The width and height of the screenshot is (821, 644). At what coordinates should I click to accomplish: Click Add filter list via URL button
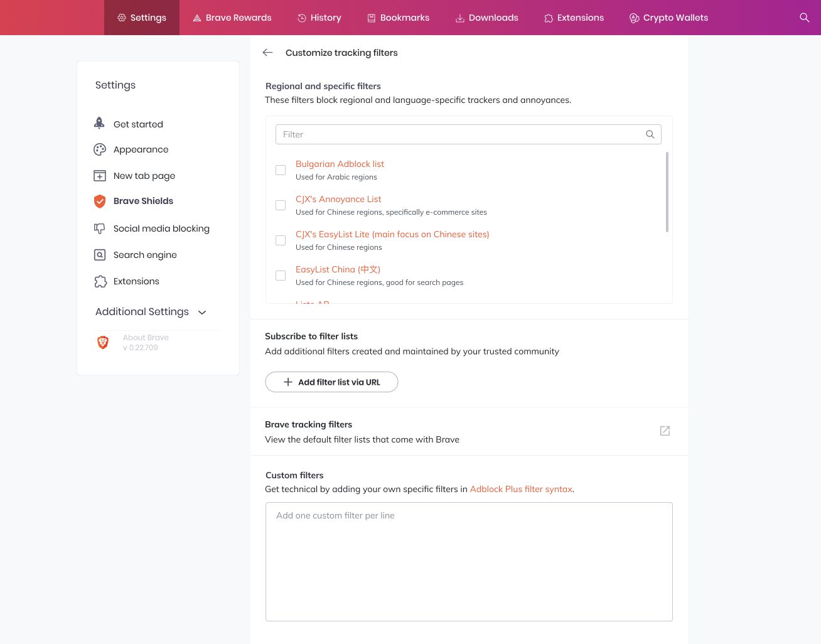[331, 382]
